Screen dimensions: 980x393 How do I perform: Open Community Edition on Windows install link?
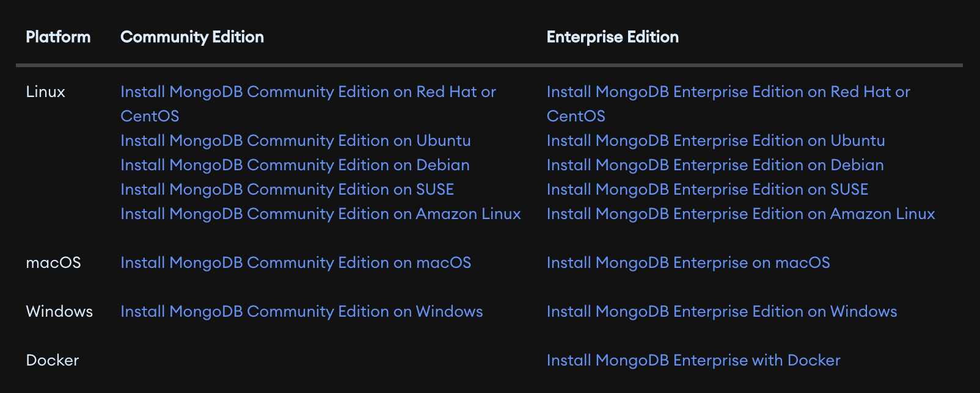click(302, 312)
